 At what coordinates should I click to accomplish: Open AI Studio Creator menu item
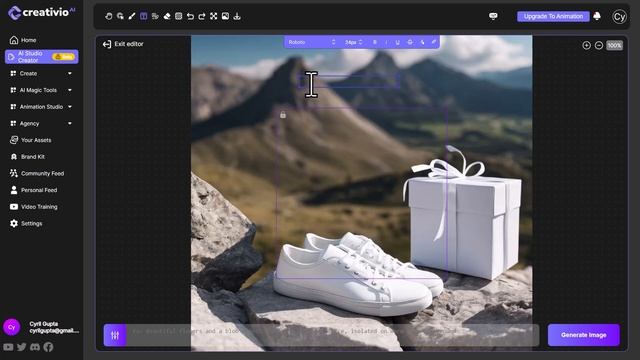click(x=42, y=57)
